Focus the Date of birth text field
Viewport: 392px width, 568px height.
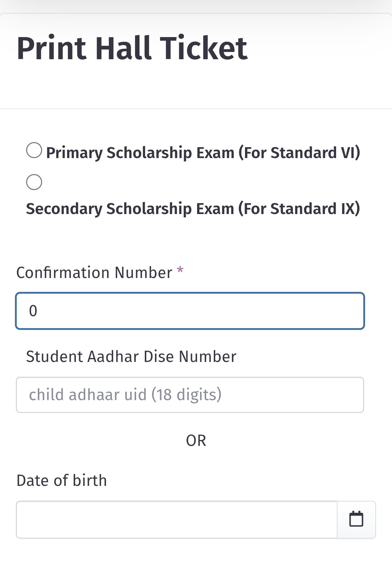[x=176, y=520]
